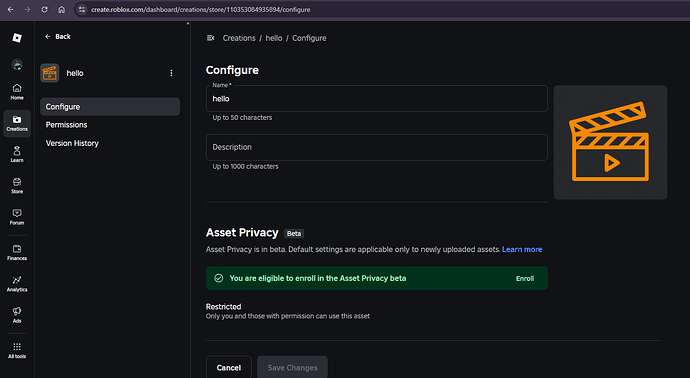Open Analytics in the sidebar
690x378 pixels.
17,284
